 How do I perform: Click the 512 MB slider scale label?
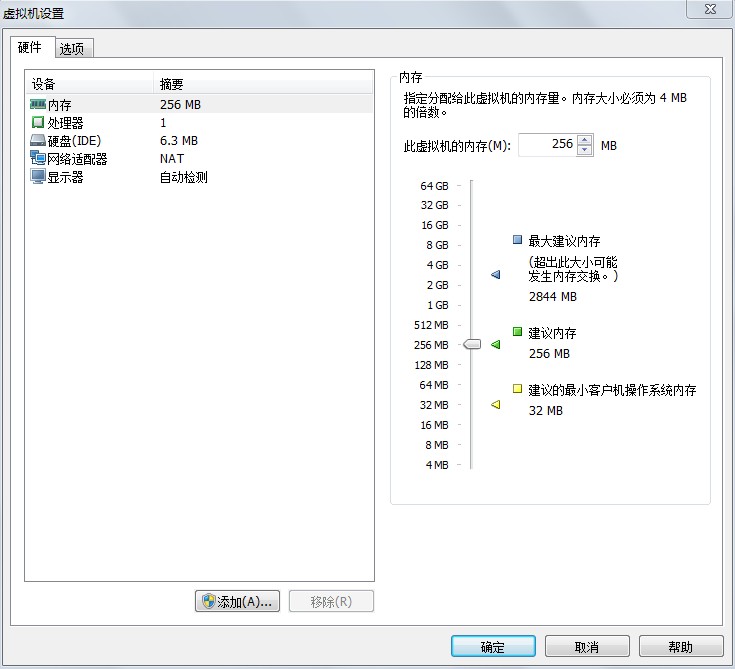(431, 325)
